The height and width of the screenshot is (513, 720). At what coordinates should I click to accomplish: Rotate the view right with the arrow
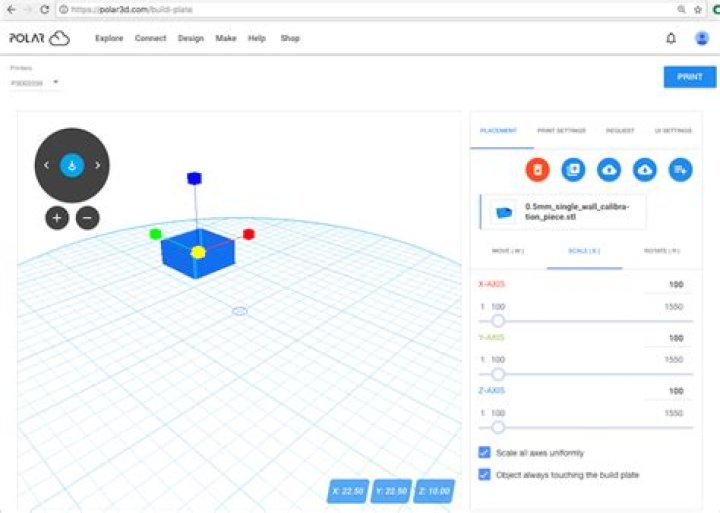click(x=97, y=165)
